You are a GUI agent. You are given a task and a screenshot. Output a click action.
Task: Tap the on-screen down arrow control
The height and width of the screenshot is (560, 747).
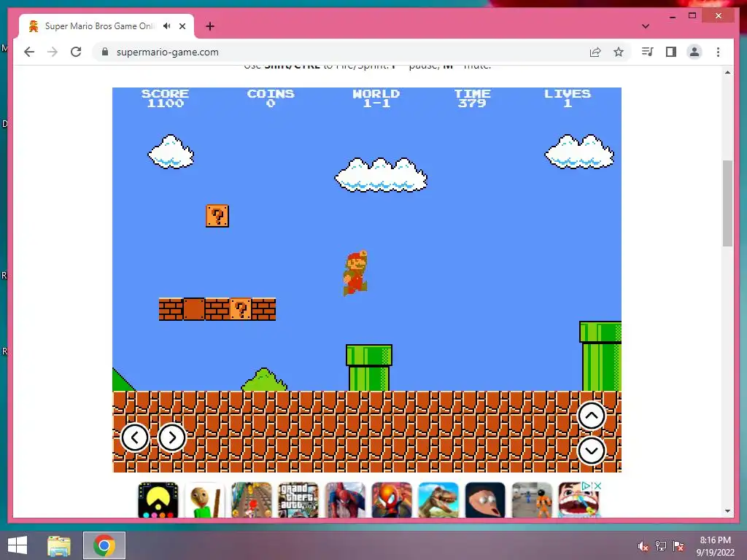coord(591,451)
